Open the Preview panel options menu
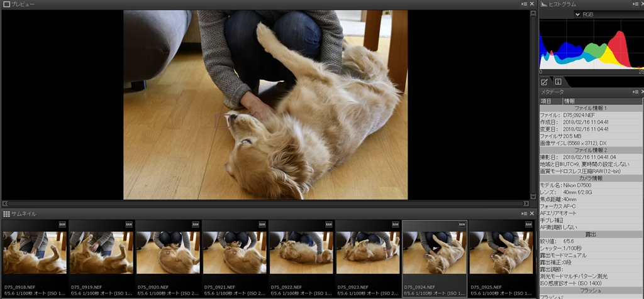Image resolution: width=644 pixels, height=299 pixels. pyautogui.click(x=524, y=4)
